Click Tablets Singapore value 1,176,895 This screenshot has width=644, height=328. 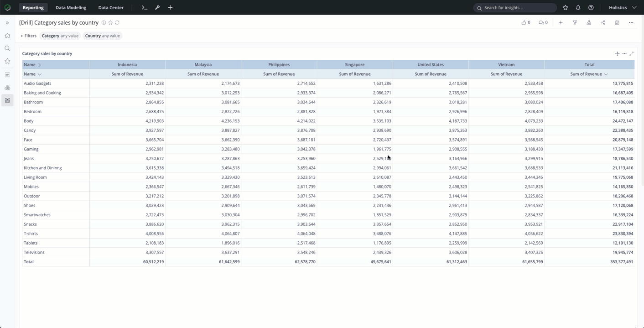point(382,243)
